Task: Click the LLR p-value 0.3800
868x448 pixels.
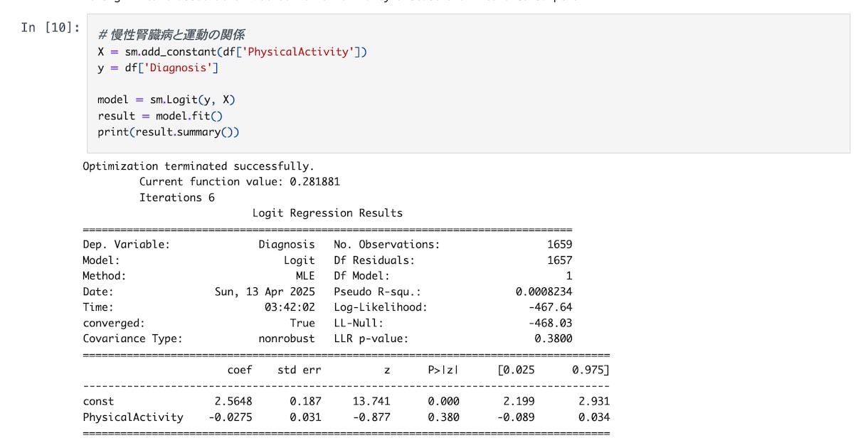Action: [x=554, y=338]
